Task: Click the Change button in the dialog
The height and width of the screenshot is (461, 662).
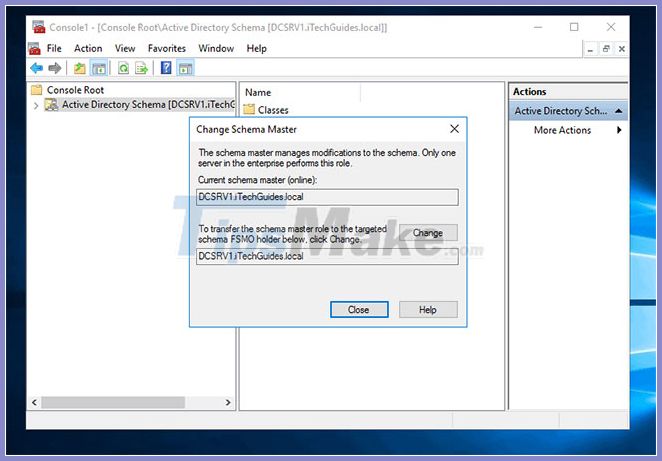Action: tap(428, 233)
